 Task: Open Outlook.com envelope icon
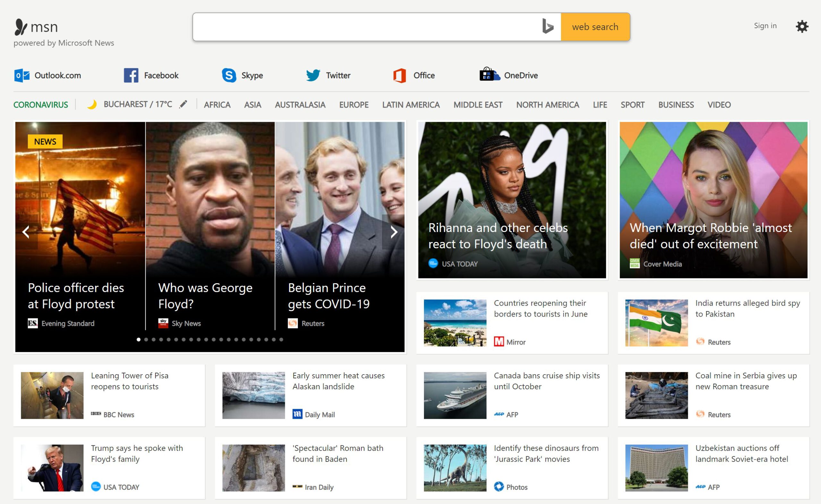22,75
